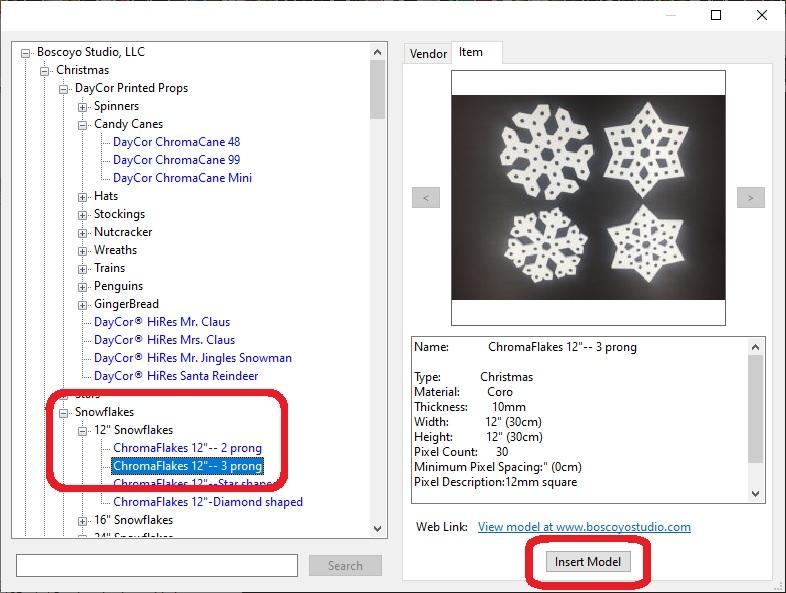
Task: Expand the Spinners node
Action: point(82,107)
